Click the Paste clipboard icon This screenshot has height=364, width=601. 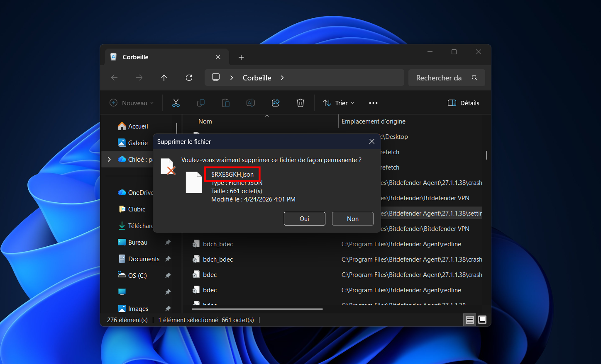[226, 103]
